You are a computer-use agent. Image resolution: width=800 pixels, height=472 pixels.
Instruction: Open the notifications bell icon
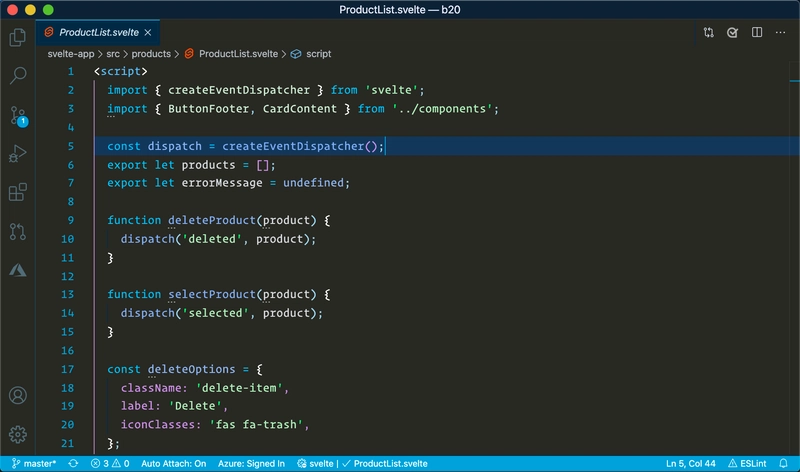pyautogui.click(x=783, y=463)
